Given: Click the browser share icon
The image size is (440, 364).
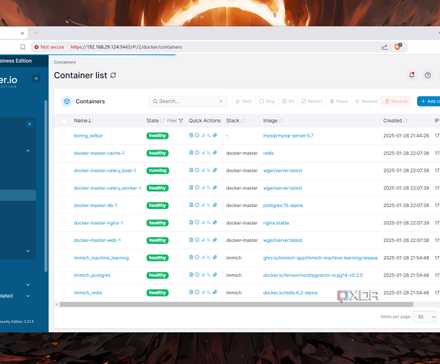Looking at the screenshot, I should [384, 47].
